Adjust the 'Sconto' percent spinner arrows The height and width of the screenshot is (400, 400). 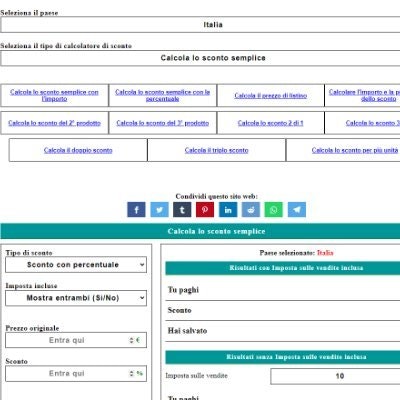[132, 374]
